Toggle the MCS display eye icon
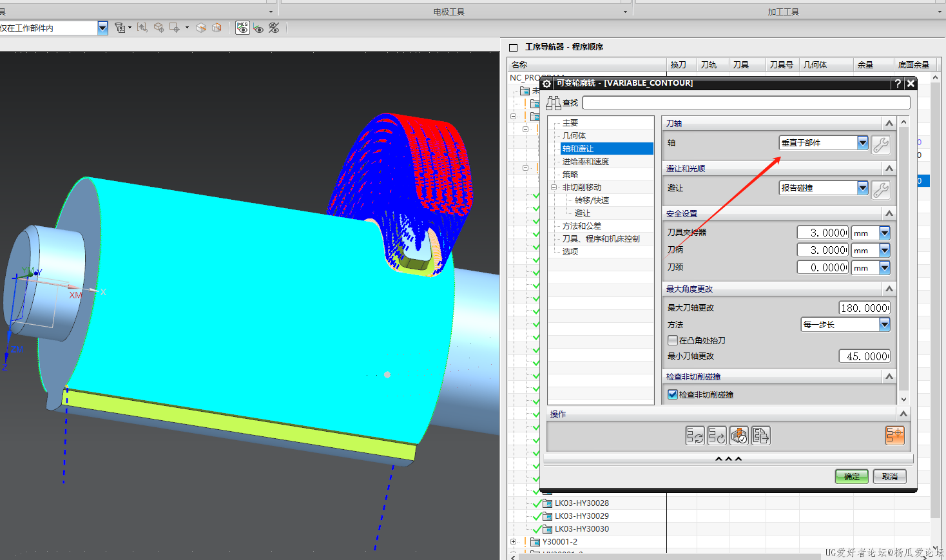 pyautogui.click(x=242, y=28)
